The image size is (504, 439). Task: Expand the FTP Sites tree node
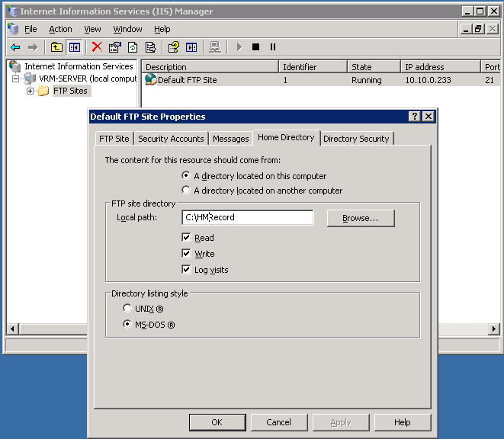coord(30,91)
